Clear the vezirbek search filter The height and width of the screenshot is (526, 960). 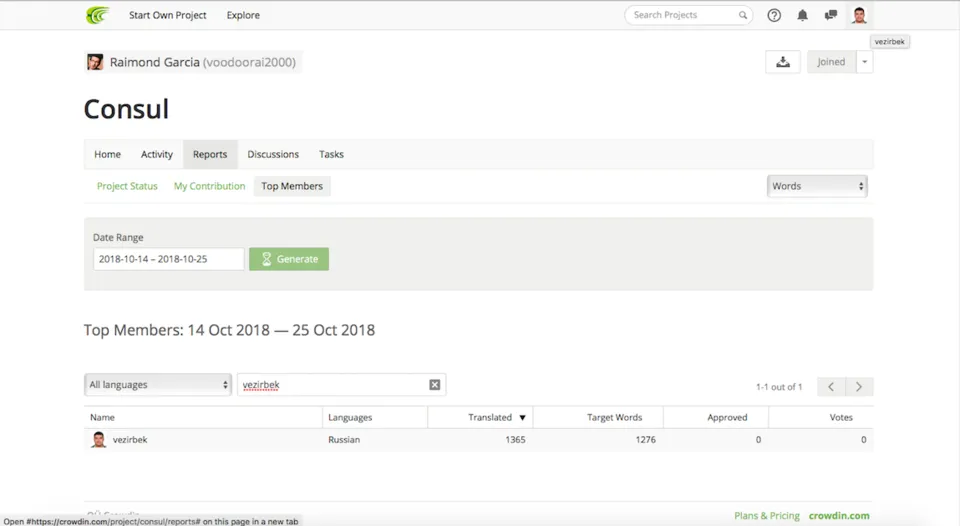[x=435, y=385]
